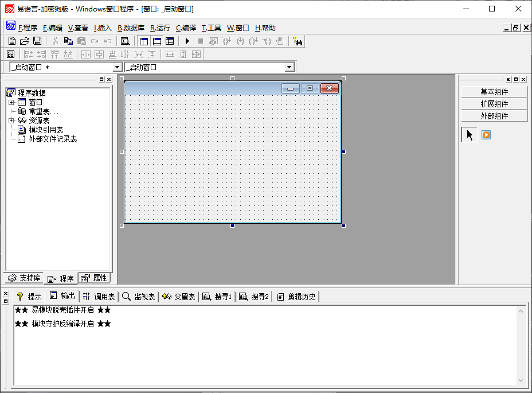Click the 外部组件 button

pyautogui.click(x=494, y=116)
